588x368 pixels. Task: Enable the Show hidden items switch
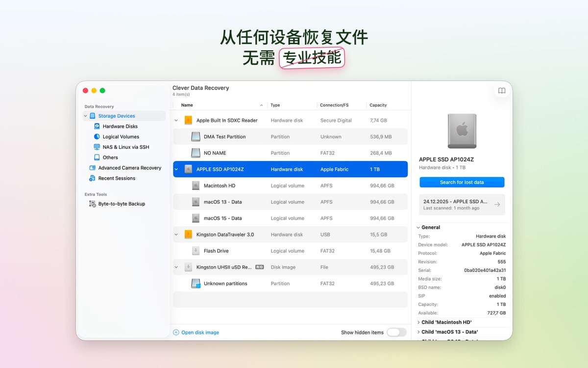396,332
